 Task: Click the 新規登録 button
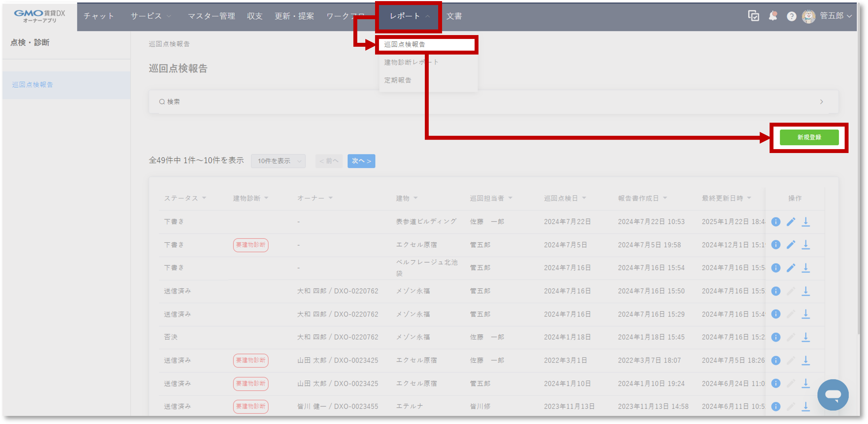tap(809, 137)
